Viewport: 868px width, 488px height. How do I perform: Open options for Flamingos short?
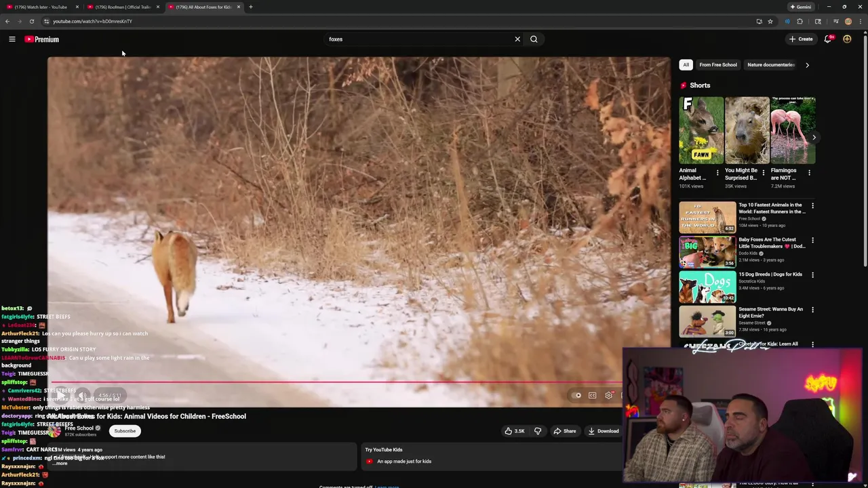pyautogui.click(x=809, y=173)
